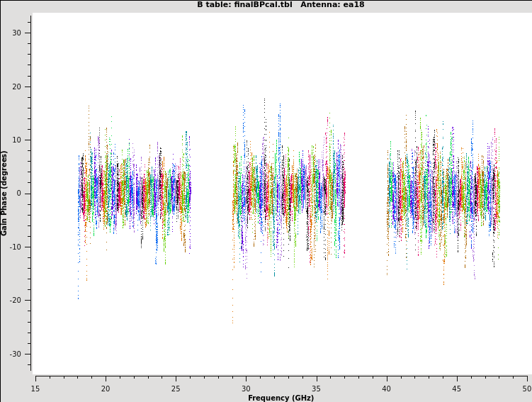532x402 pixels.
Task: Click the y-axis tick label 30
Action: coord(17,33)
